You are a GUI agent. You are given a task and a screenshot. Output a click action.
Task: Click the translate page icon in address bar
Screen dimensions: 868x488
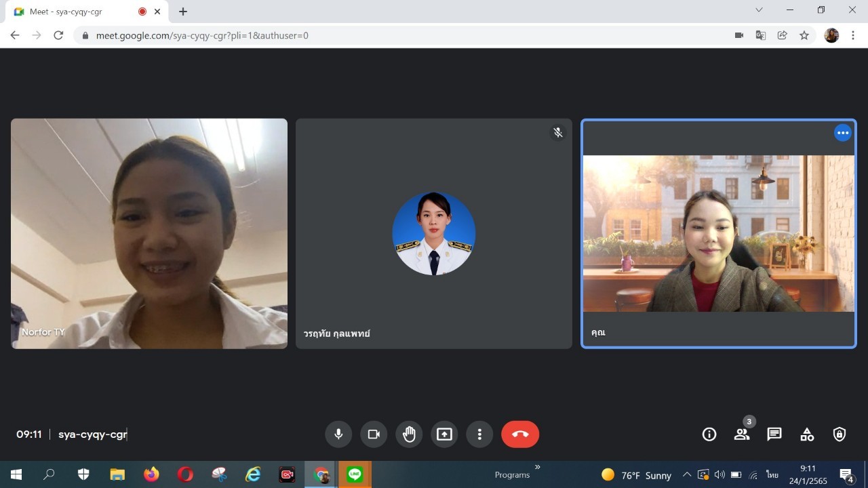click(761, 35)
